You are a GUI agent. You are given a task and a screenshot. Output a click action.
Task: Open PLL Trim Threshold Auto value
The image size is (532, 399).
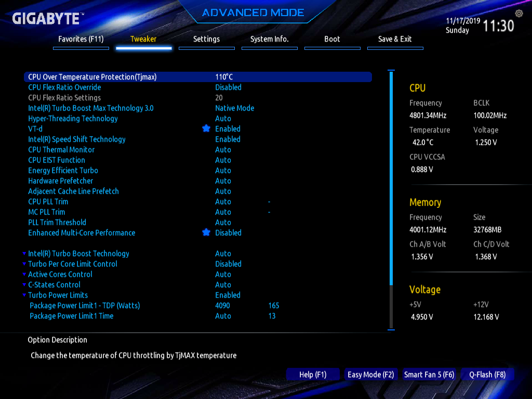click(x=223, y=222)
